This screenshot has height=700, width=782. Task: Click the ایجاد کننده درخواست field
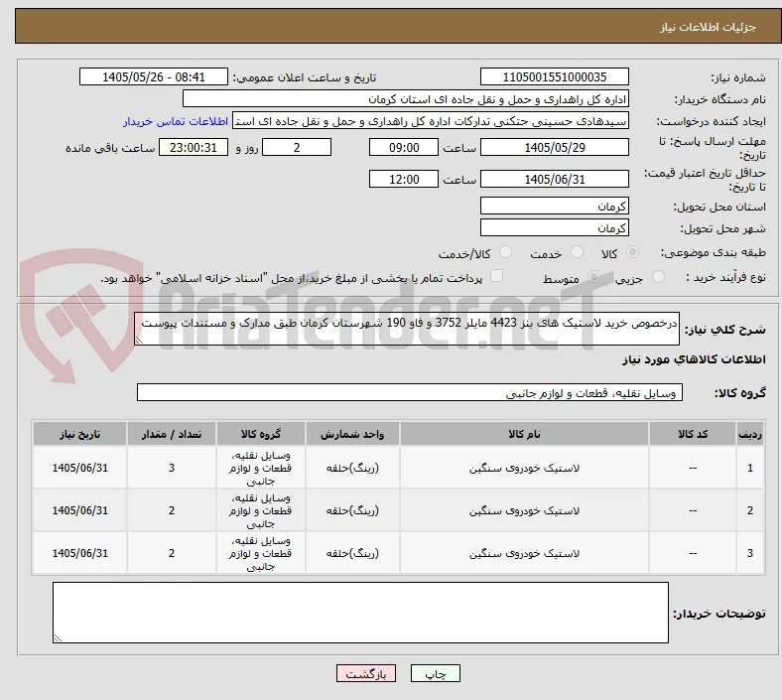click(431, 121)
